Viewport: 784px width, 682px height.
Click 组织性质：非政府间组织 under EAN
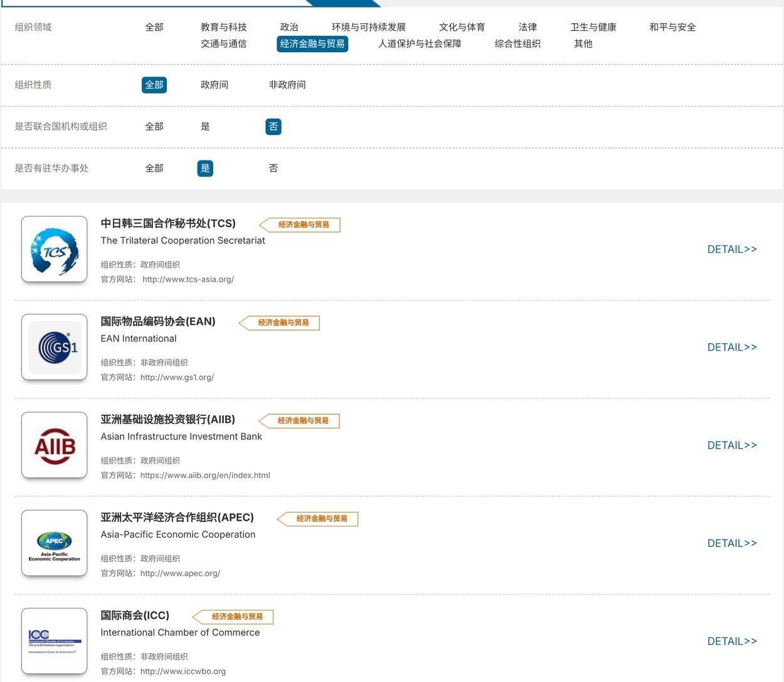144,362
